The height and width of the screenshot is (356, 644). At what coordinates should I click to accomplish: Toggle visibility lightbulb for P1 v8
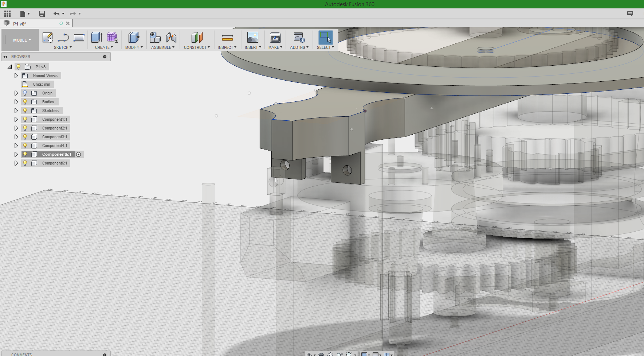pos(19,67)
